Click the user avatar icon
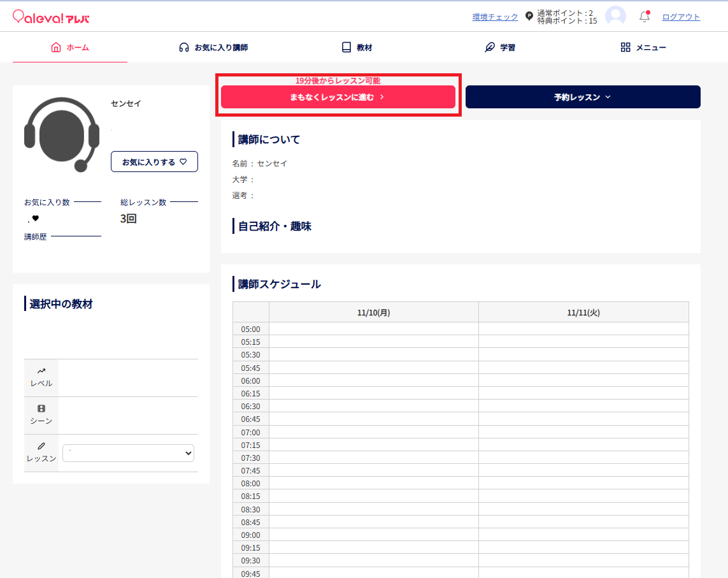Screen dimensions: 728x578 [615, 17]
